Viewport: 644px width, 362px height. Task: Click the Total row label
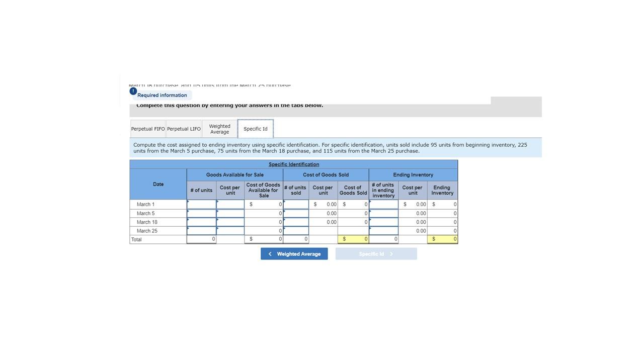coord(136,239)
